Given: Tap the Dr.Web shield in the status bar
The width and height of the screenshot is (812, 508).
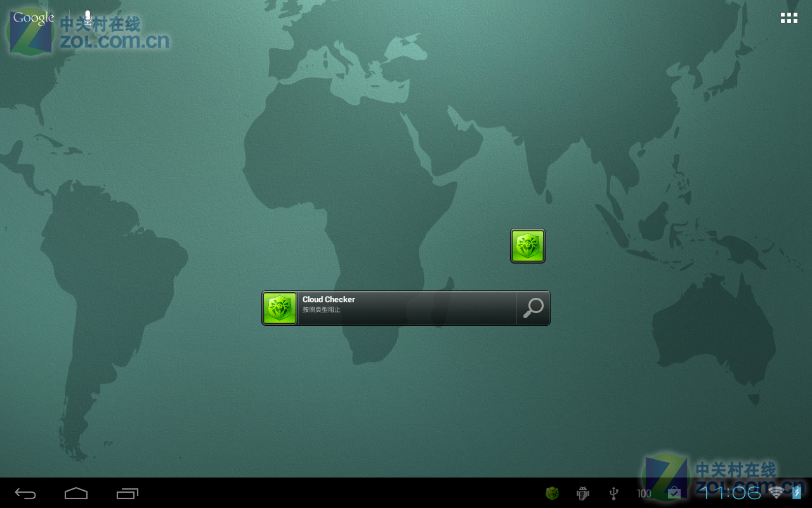Looking at the screenshot, I should pyautogui.click(x=551, y=493).
